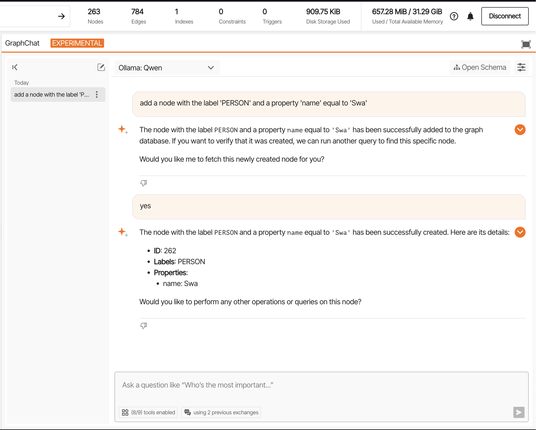Click the 'Today' history heading

[21, 83]
